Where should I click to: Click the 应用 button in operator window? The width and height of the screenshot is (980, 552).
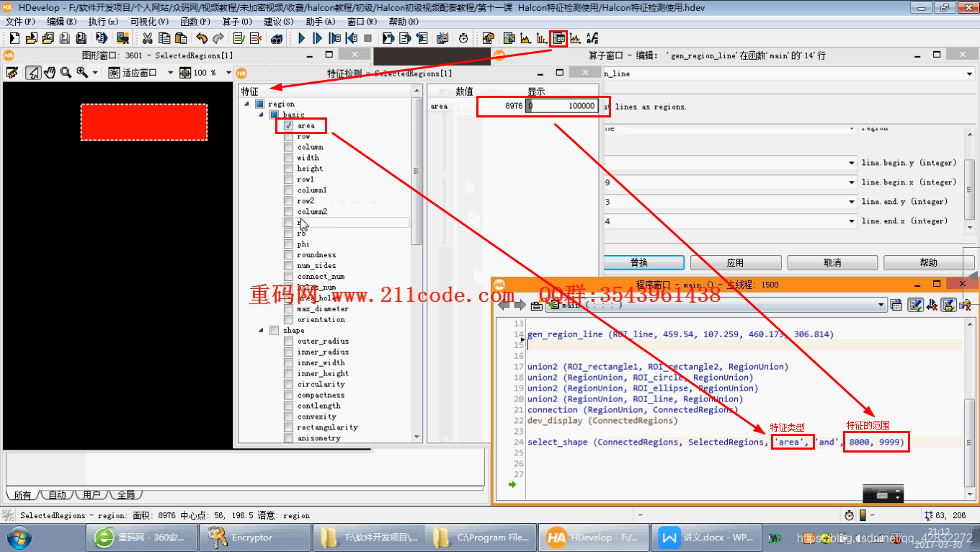[x=735, y=262]
